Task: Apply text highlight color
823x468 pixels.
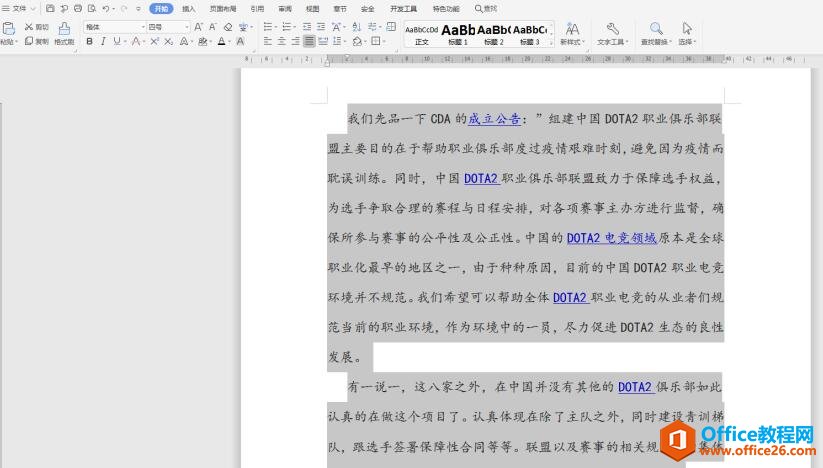Action: pyautogui.click(x=202, y=41)
